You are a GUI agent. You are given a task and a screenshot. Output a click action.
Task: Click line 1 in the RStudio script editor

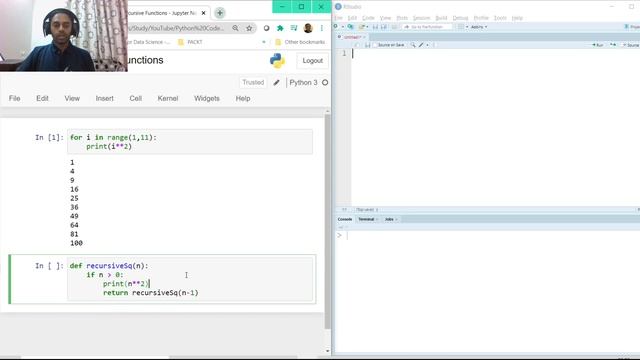(495, 53)
